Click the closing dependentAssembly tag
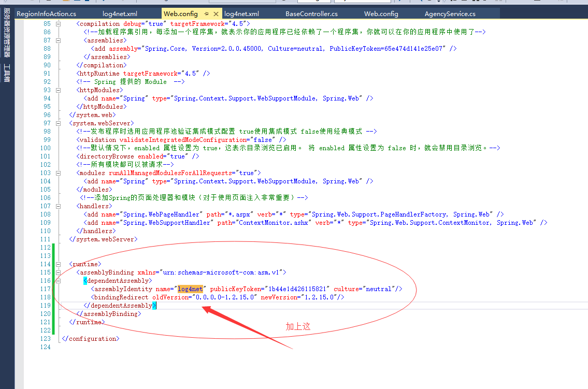Image resolution: width=588 pixels, height=389 pixels. click(120, 306)
